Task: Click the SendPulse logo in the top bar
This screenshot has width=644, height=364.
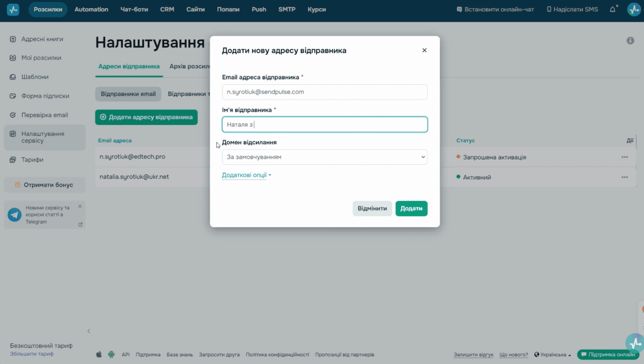Action: click(13, 10)
